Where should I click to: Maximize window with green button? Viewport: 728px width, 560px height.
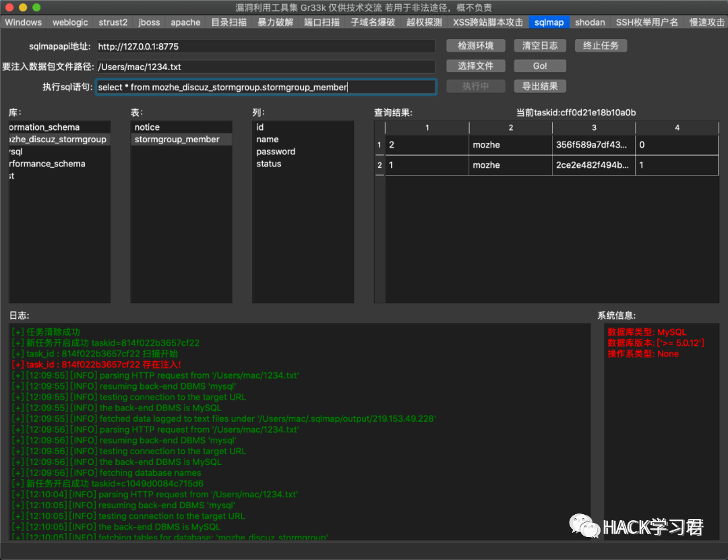36,7
